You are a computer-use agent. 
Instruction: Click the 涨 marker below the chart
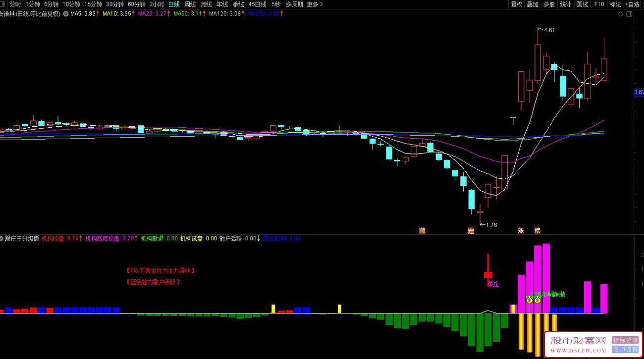click(521, 231)
